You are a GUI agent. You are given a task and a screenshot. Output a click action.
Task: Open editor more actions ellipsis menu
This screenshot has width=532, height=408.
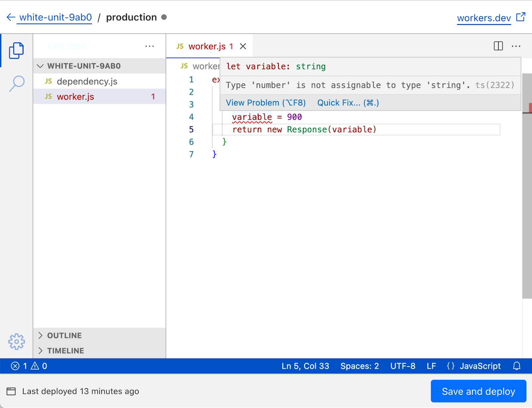tap(516, 46)
